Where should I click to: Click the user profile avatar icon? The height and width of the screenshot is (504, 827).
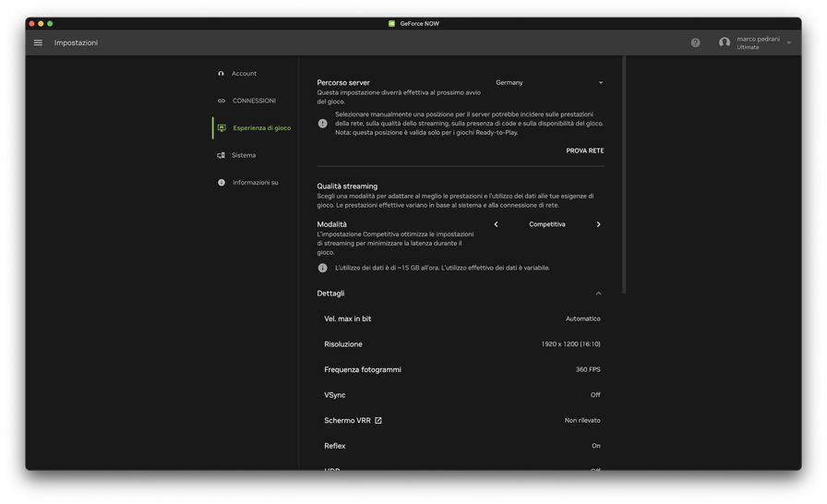tap(725, 42)
